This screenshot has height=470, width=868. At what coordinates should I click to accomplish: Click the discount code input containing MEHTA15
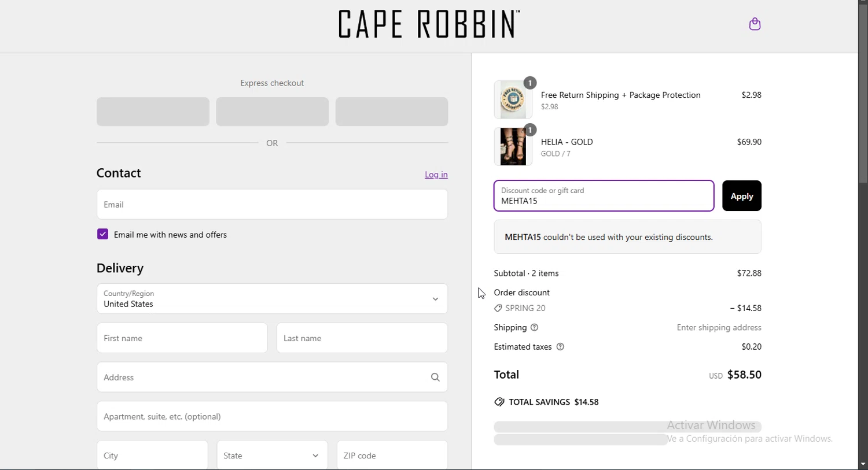[x=604, y=196]
